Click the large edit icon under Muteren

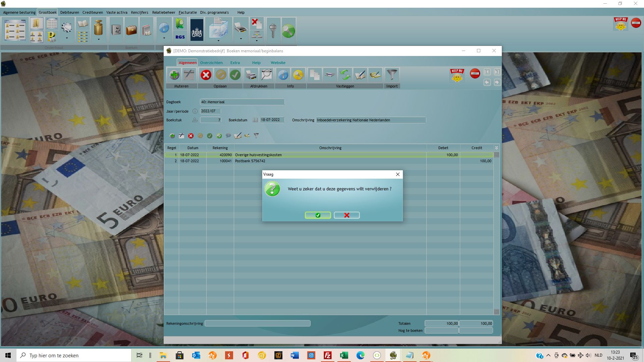189,75
